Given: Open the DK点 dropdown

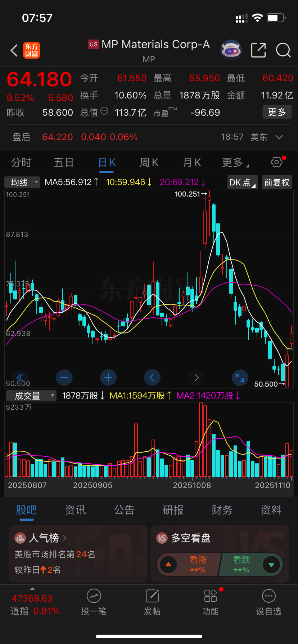Looking at the screenshot, I should [243, 182].
